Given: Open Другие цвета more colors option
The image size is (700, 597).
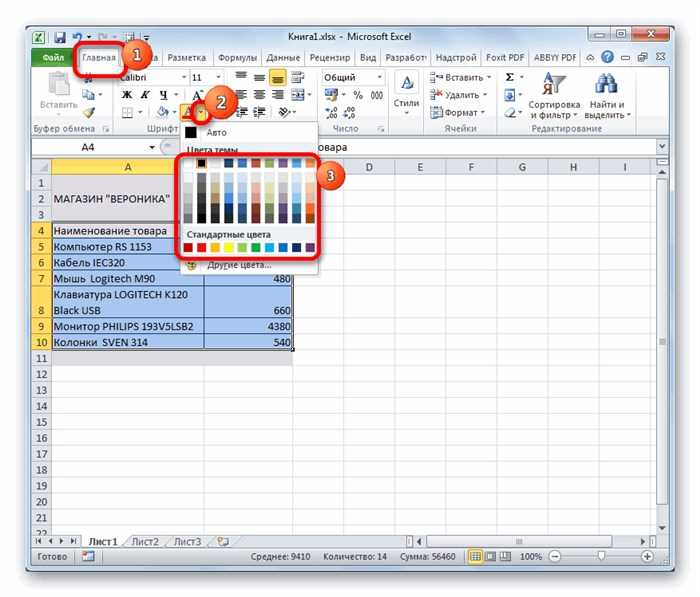Looking at the screenshot, I should pyautogui.click(x=249, y=265).
